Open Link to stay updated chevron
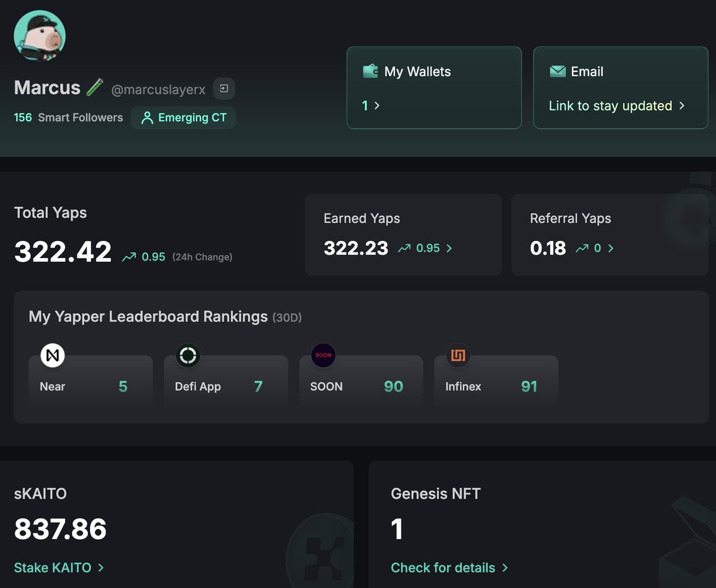Viewport: 716px width, 588px height. (682, 106)
